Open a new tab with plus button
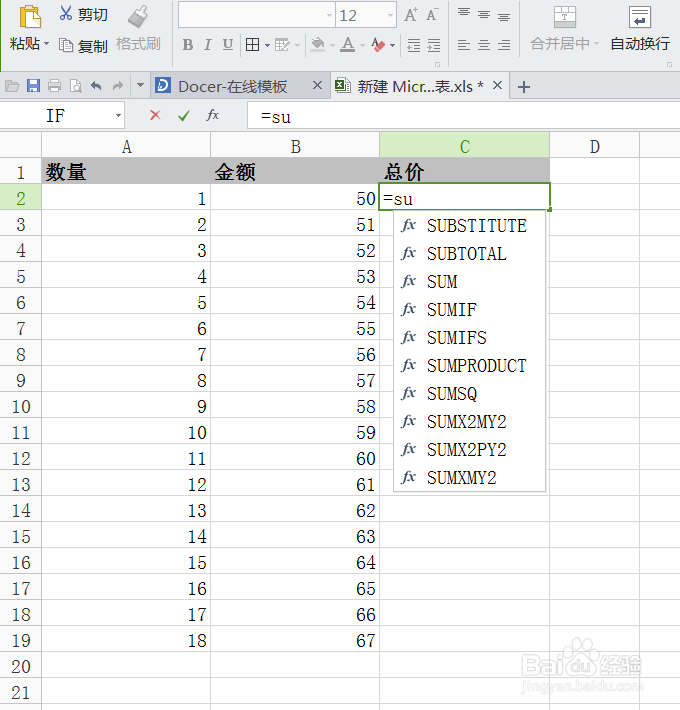Image resolution: width=680 pixels, height=710 pixels. (524, 86)
